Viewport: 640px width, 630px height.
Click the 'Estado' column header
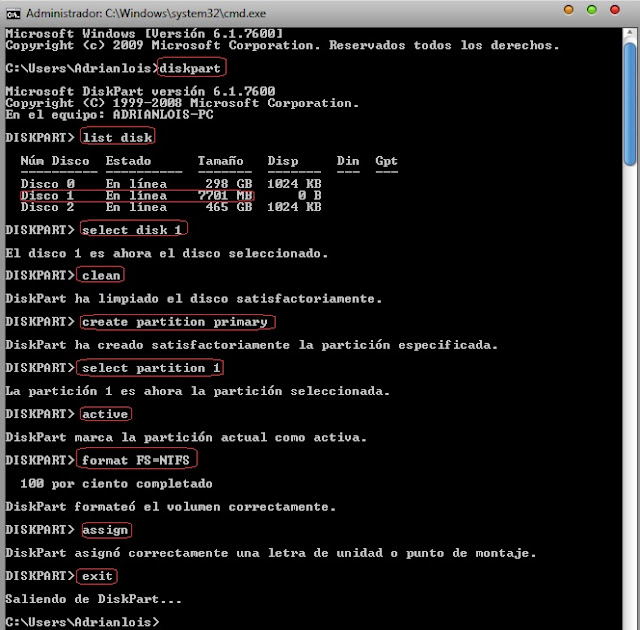128,161
